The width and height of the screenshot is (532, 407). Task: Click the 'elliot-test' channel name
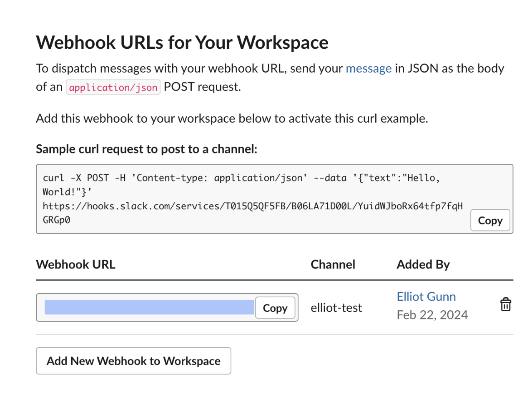tap(336, 308)
